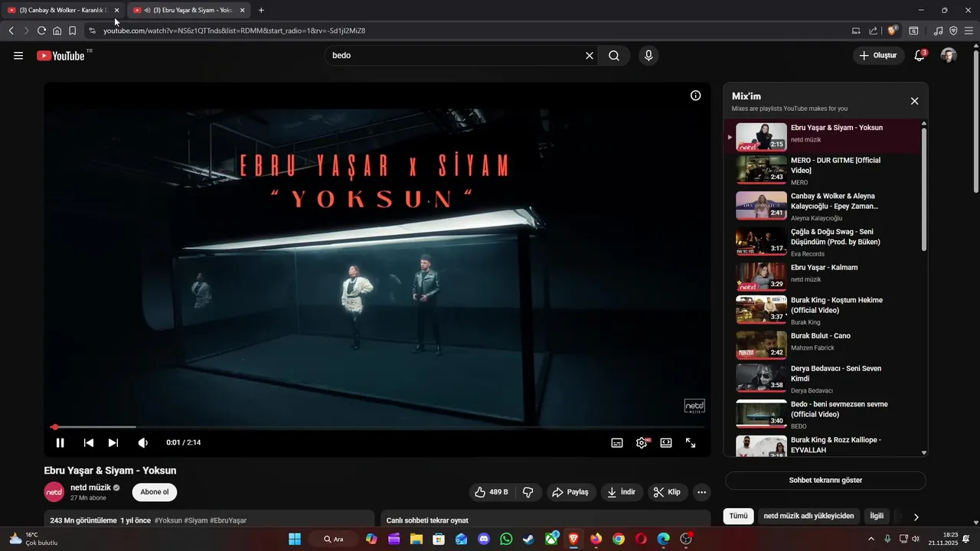This screenshot has width=980, height=551.
Task: Select the Ebru Yaşar & Siyam tab
Action: coord(189,11)
